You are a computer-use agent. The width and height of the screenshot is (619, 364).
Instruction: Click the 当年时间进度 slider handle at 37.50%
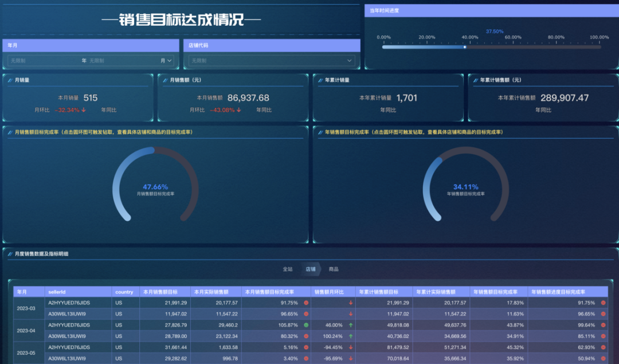[x=465, y=47]
